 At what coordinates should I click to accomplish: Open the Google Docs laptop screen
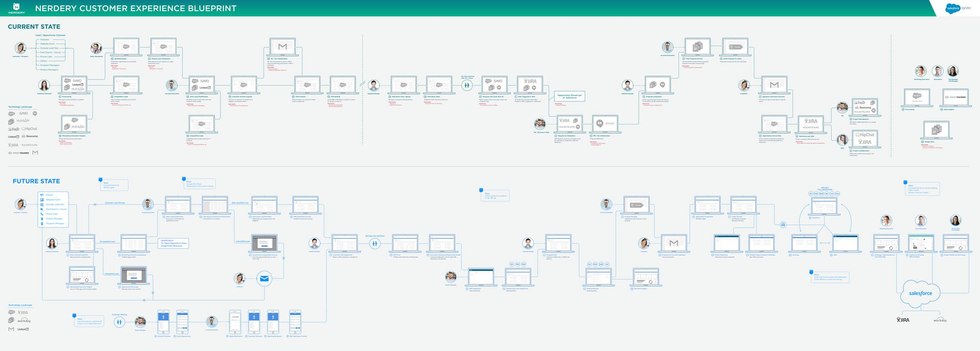click(937, 130)
